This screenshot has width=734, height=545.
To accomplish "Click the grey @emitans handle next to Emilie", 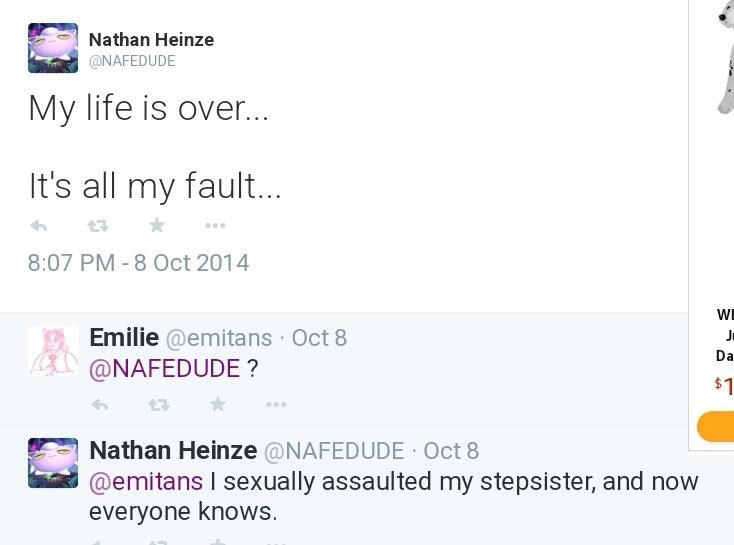I will pyautogui.click(x=218, y=338).
